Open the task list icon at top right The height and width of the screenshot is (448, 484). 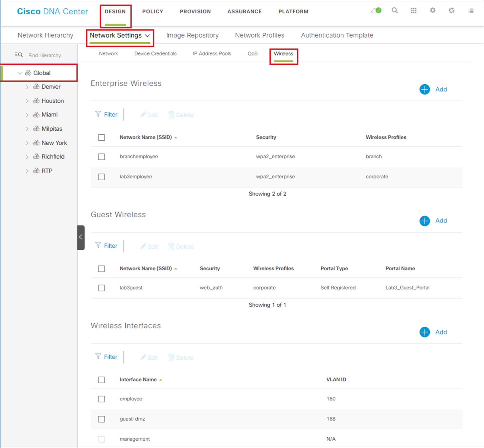(x=471, y=11)
